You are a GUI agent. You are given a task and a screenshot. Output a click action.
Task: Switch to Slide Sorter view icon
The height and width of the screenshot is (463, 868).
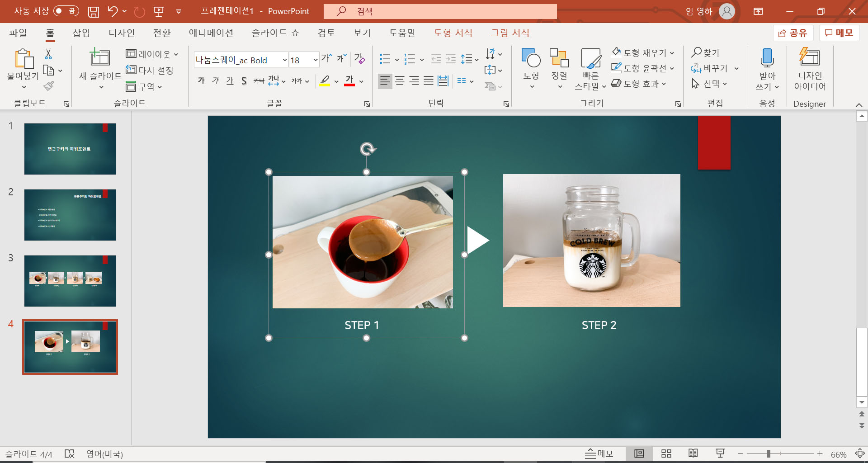point(666,454)
